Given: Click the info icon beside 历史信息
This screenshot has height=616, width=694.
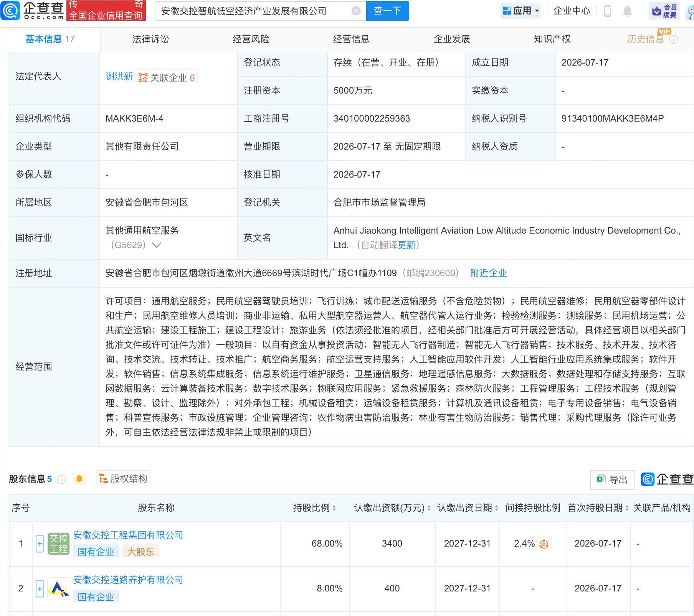Looking at the screenshot, I should click(674, 40).
